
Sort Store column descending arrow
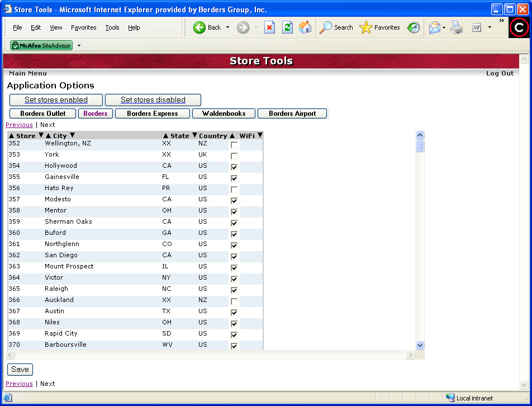pos(41,135)
